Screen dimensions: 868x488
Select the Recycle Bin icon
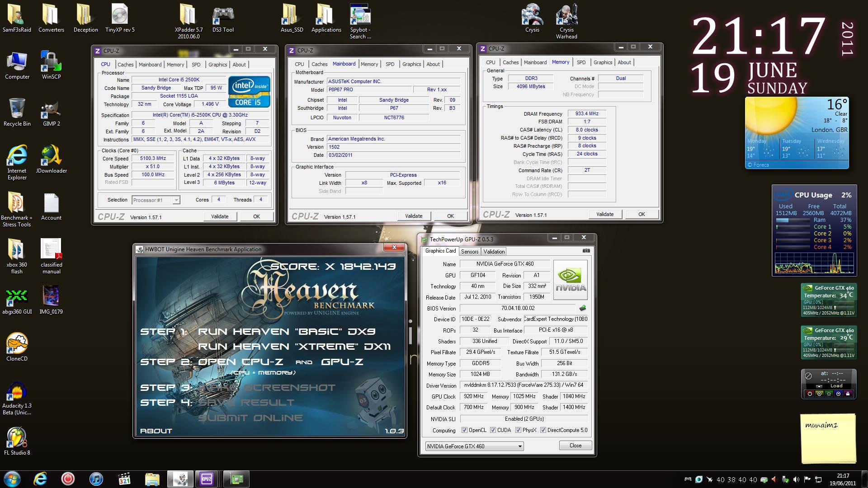coord(17,113)
